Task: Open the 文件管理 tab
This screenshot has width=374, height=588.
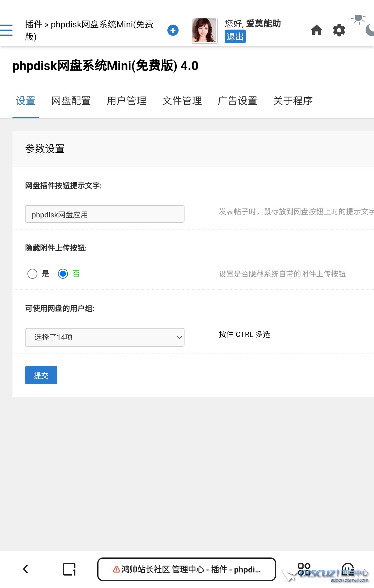Action: 182,101
